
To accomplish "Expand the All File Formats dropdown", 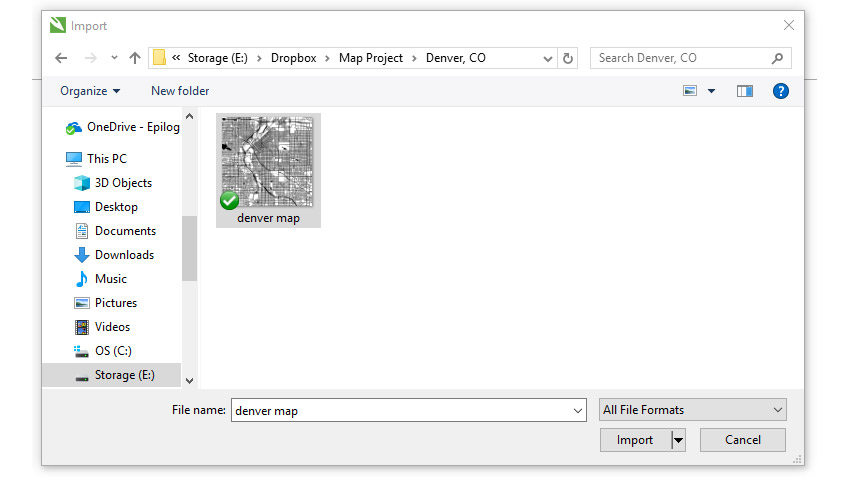I will click(x=777, y=410).
